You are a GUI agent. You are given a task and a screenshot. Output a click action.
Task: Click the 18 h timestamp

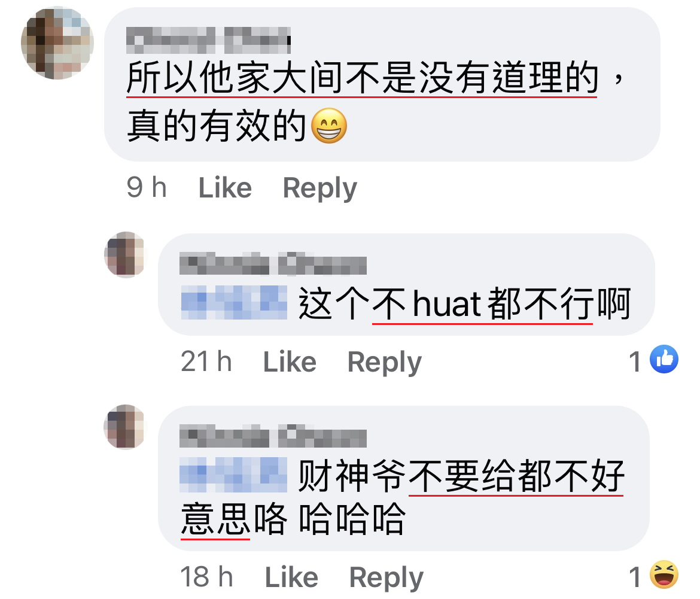pyautogui.click(x=206, y=577)
